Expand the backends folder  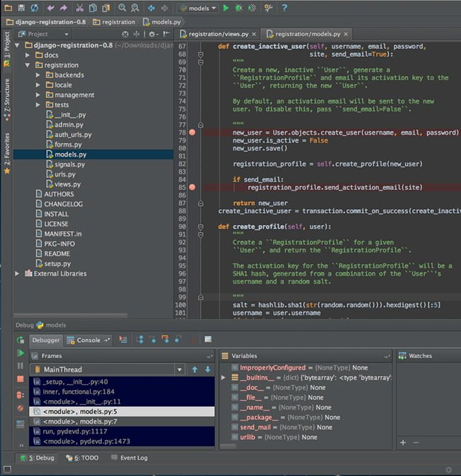coord(38,75)
